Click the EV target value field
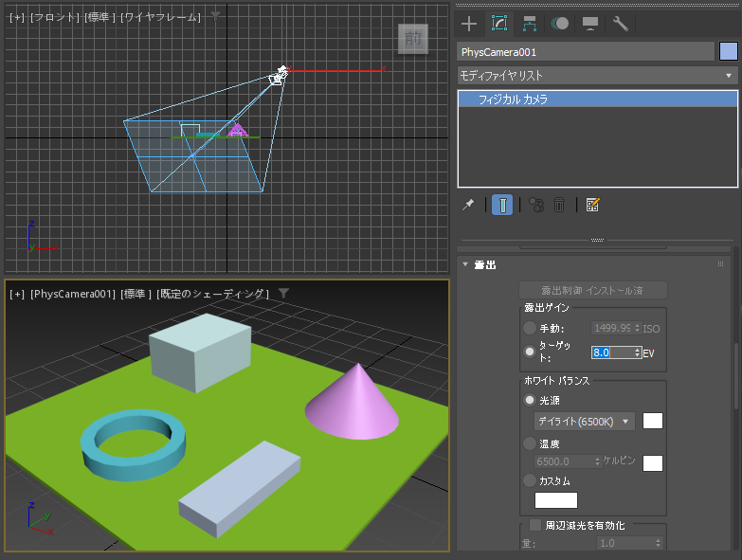Image resolution: width=742 pixels, height=560 pixels. [612, 352]
